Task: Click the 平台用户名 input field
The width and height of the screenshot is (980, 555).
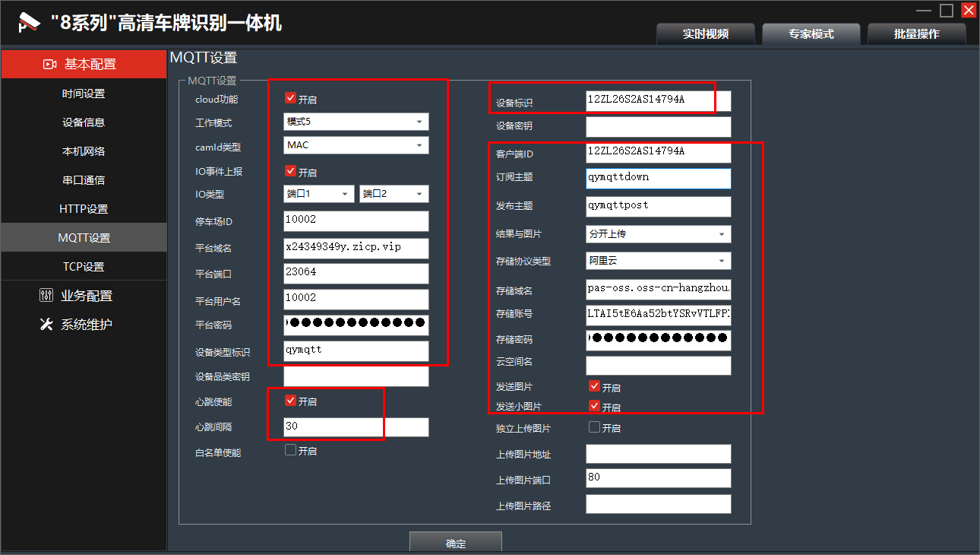Action: point(356,300)
